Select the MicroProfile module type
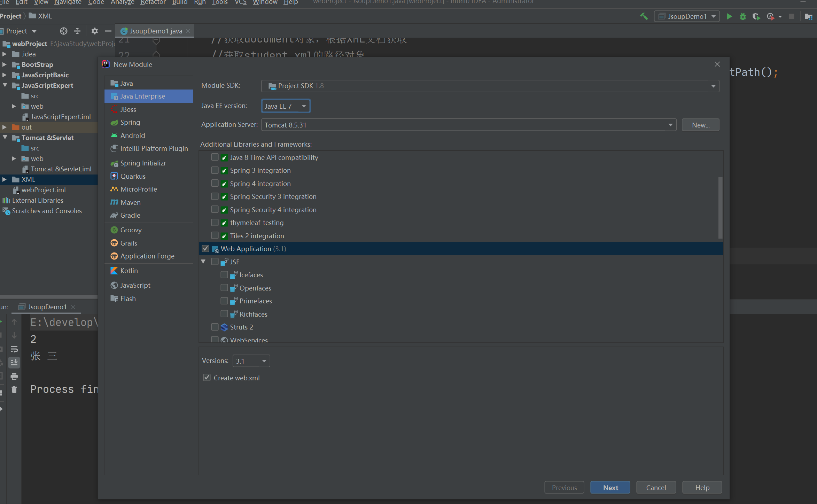 click(x=149, y=189)
